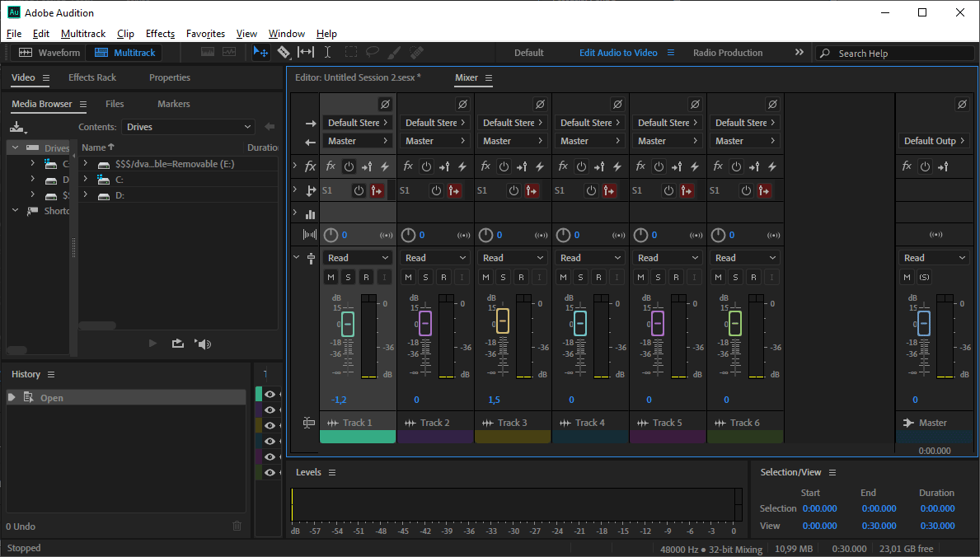
Task: Open the Multitrack menu
Action: point(83,34)
